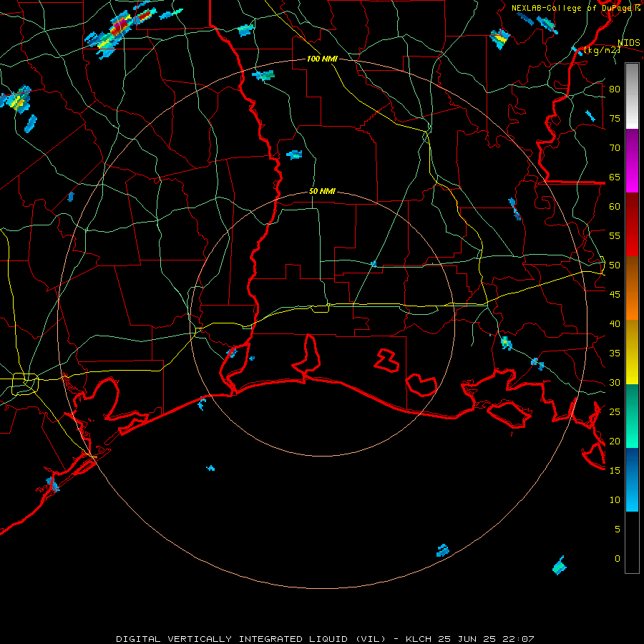Pick the dark red segment of the legend bar
This screenshot has height=644, width=644.
coord(632,225)
